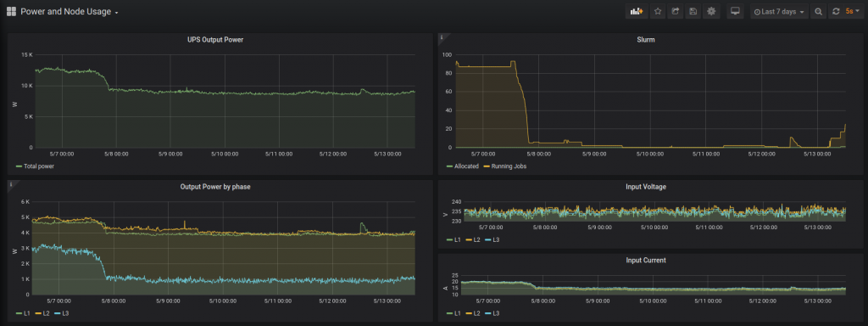This screenshot has height=326, width=868.
Task: Open the Input Voltage panel title menu
Action: point(646,187)
